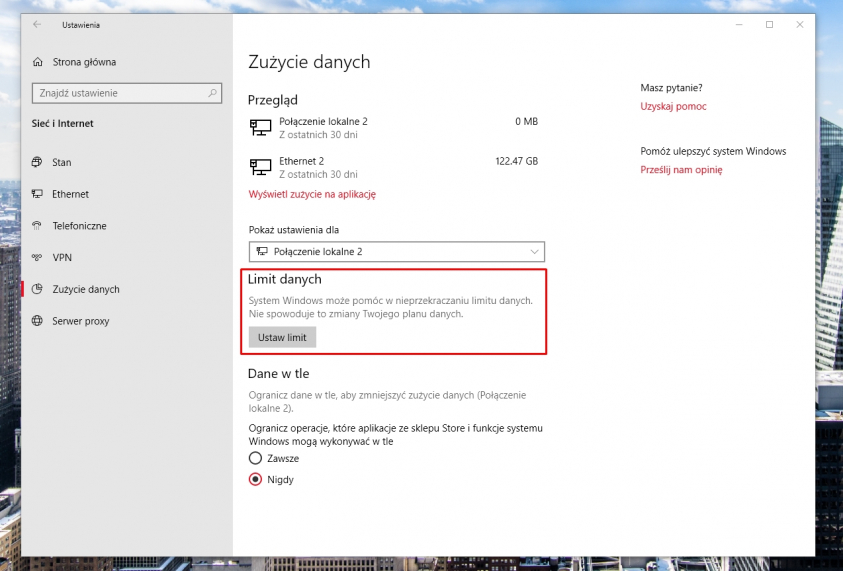Maximize the Ustawienia window
The height and width of the screenshot is (571, 843).
pyautogui.click(x=769, y=25)
